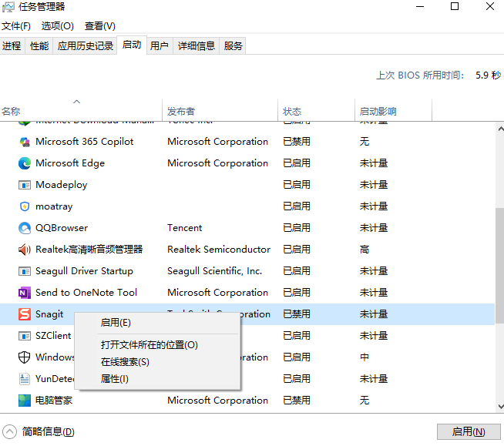Open the 查看(V) menu
This screenshot has height=446, width=504.
(x=100, y=25)
